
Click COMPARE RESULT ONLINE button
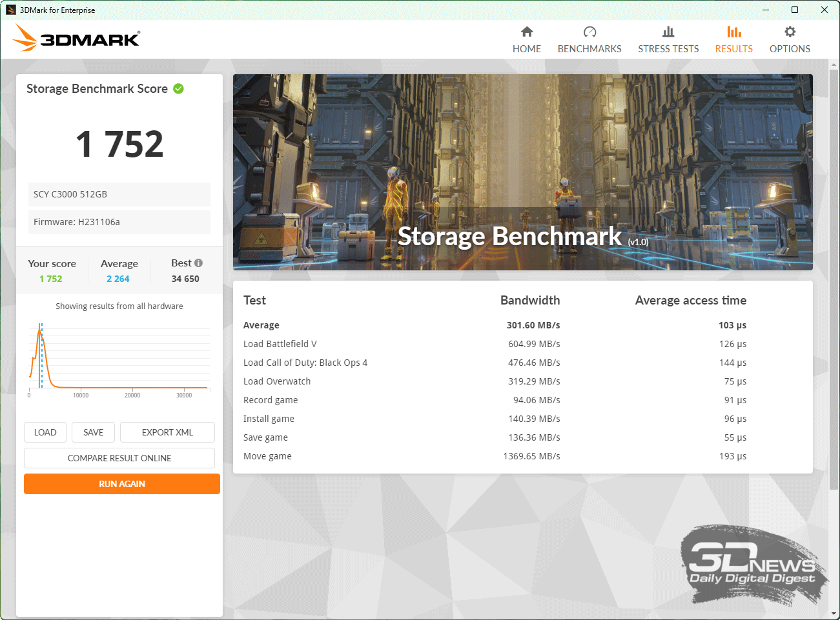(x=119, y=458)
